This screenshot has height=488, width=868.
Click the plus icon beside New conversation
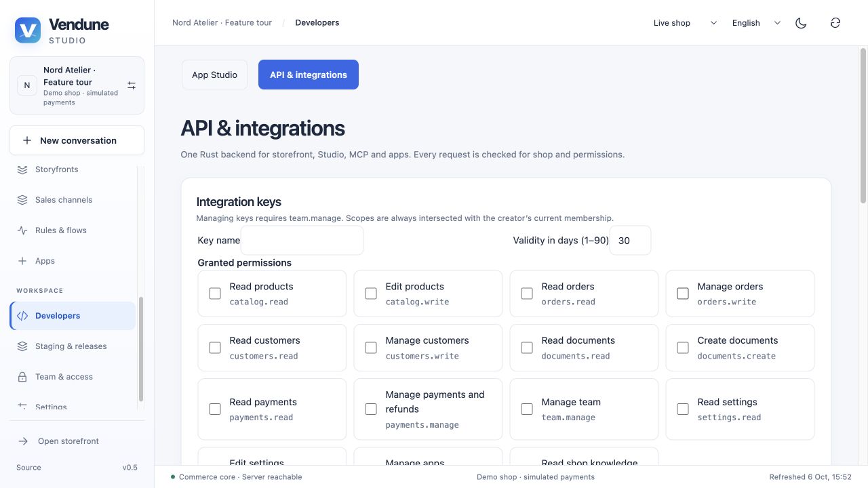[27, 140]
